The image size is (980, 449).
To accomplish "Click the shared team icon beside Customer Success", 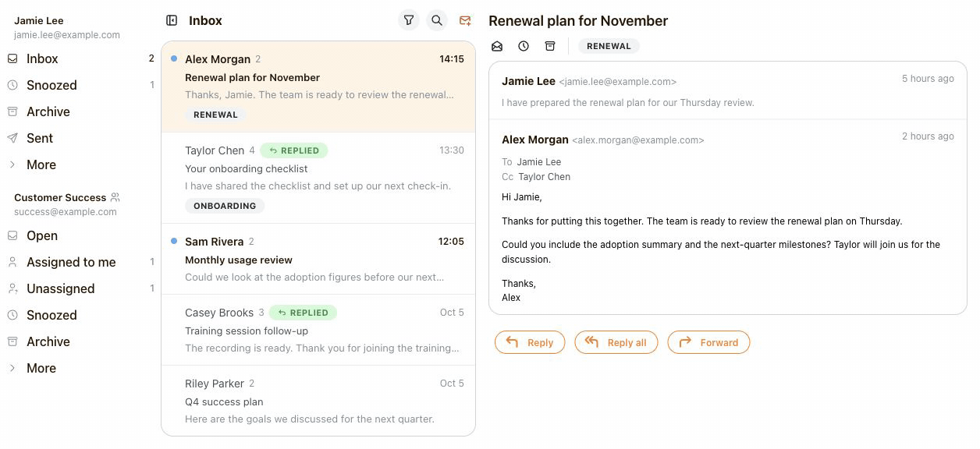I will coord(115,197).
